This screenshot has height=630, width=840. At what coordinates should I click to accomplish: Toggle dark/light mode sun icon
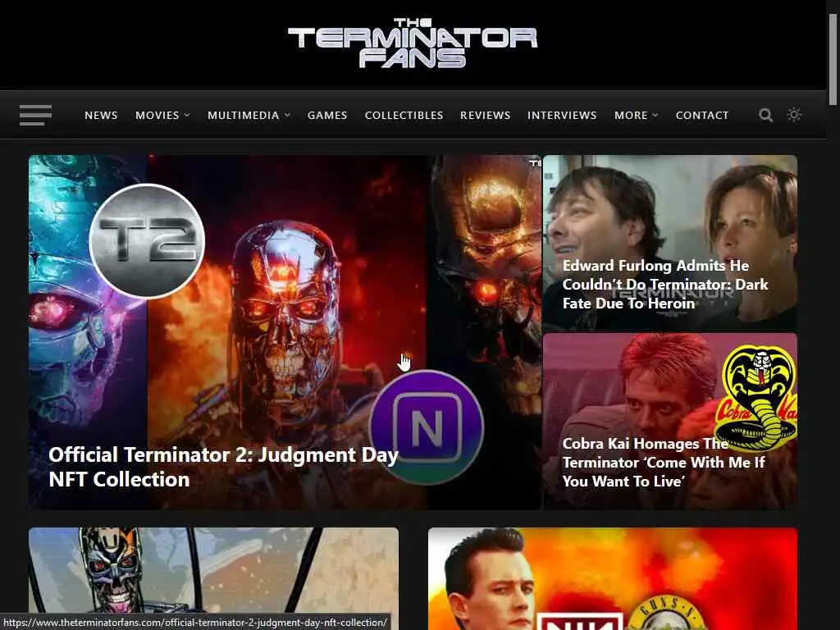click(x=794, y=115)
